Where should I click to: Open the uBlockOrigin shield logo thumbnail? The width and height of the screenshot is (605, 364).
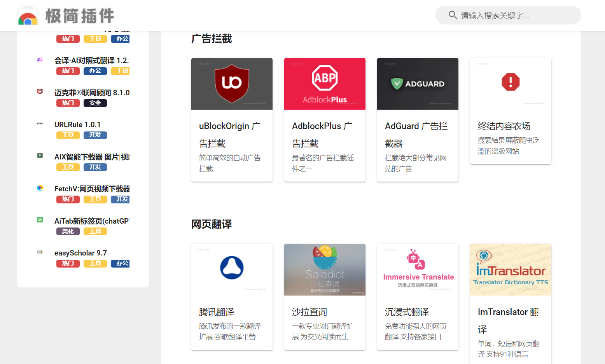tap(232, 84)
